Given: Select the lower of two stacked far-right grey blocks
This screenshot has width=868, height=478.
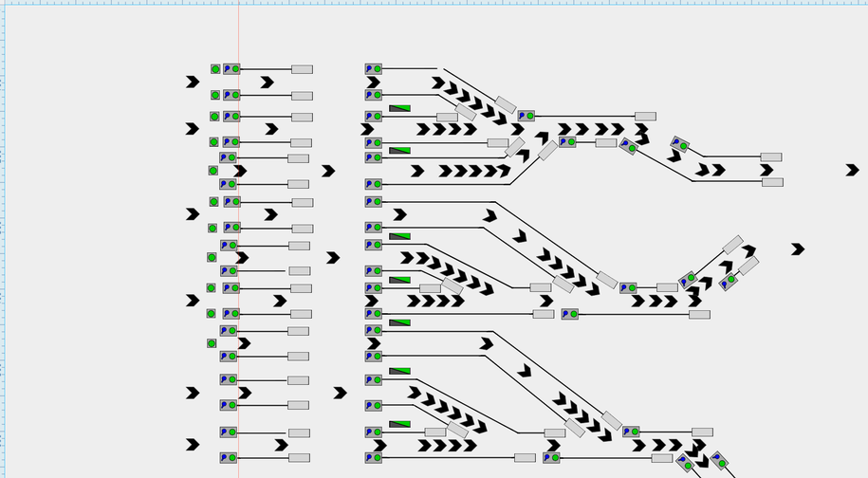Looking at the screenshot, I should point(772,182).
